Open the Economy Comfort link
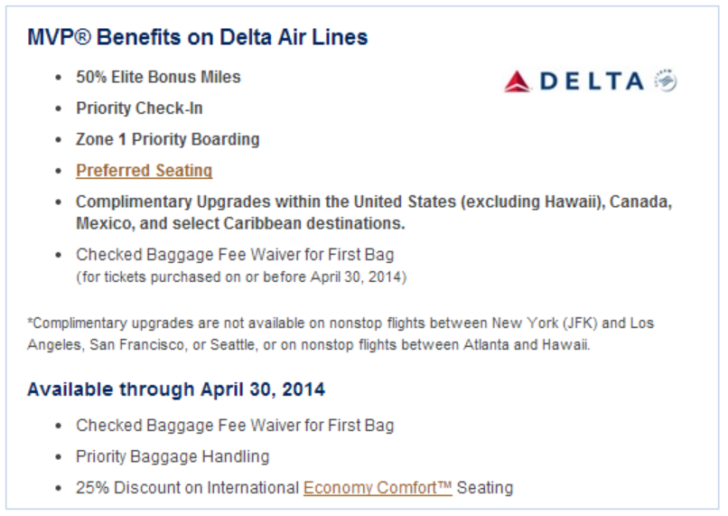Screen dimensions: 728x516 pyautogui.click(x=377, y=488)
